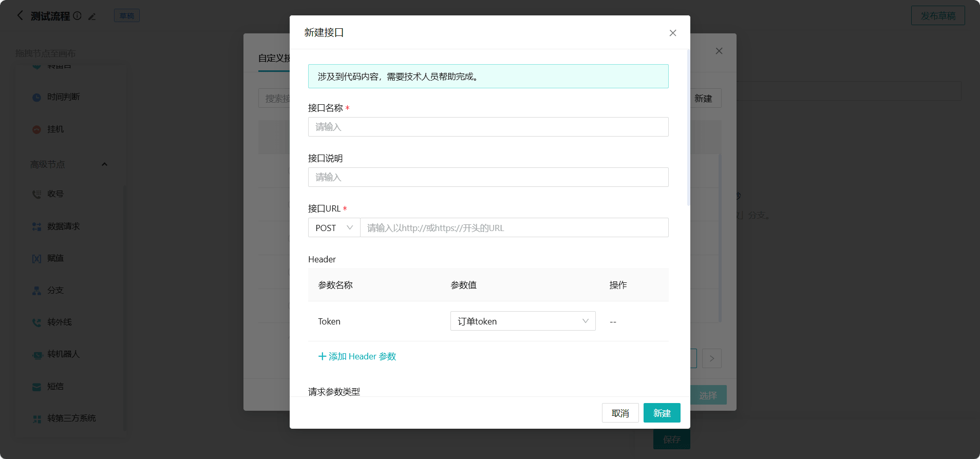980x459 pixels.
Task: Click the 接口名称 input field
Action: click(488, 127)
